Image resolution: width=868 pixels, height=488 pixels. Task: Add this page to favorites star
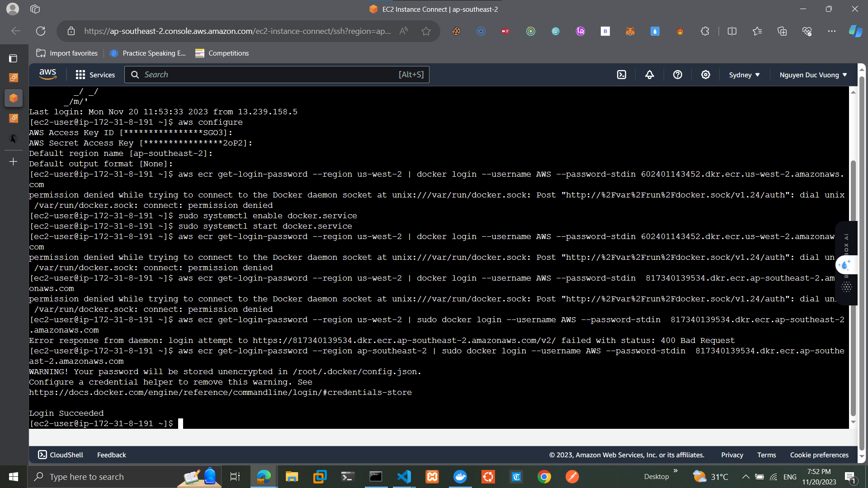point(426,31)
